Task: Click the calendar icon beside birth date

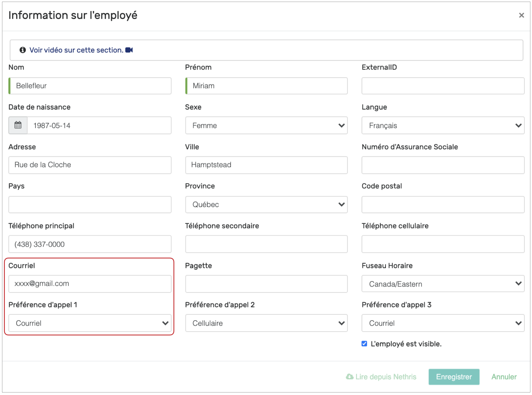Action: (18, 125)
